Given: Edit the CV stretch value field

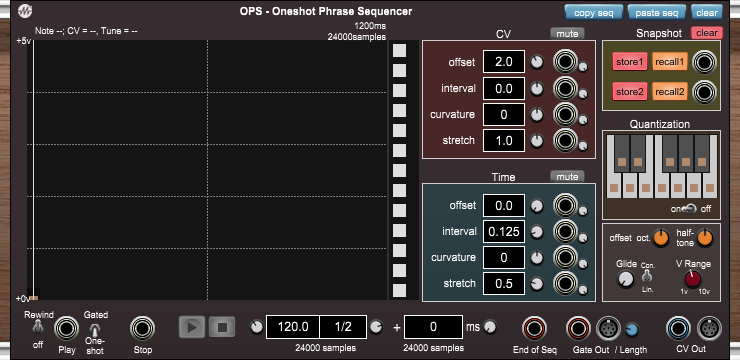Looking at the screenshot, I should (504, 141).
